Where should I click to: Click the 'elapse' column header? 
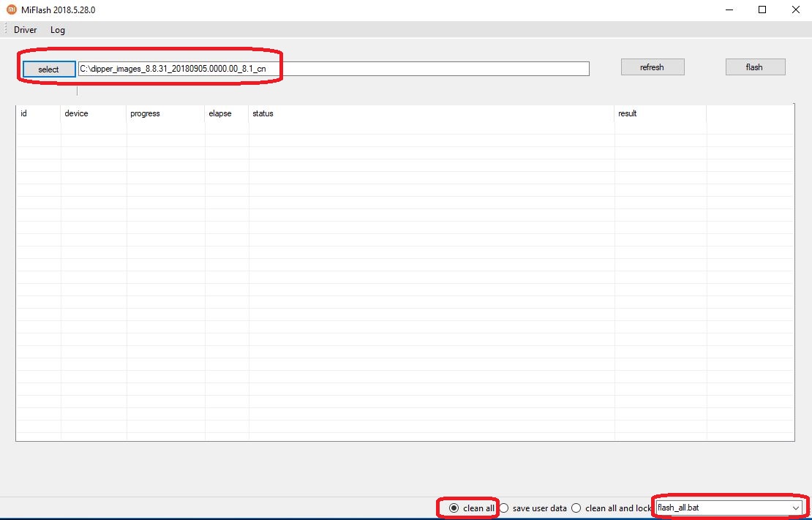click(227, 113)
